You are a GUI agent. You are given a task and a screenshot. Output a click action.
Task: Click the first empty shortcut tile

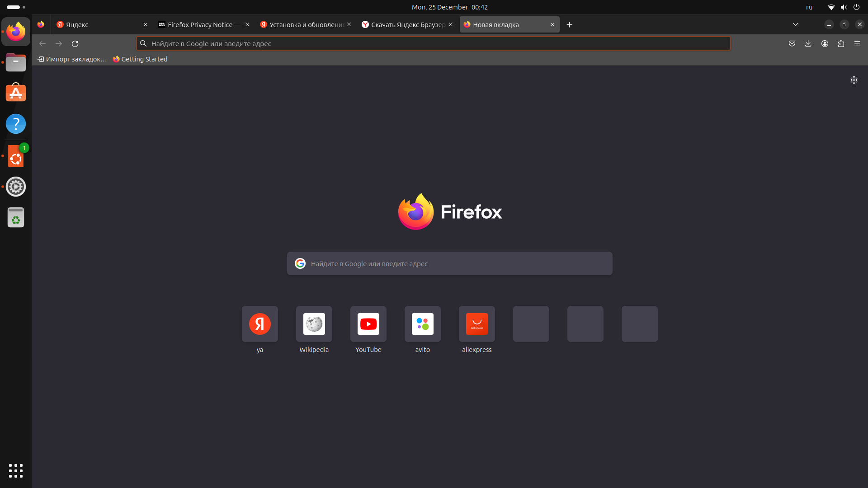[x=531, y=324]
